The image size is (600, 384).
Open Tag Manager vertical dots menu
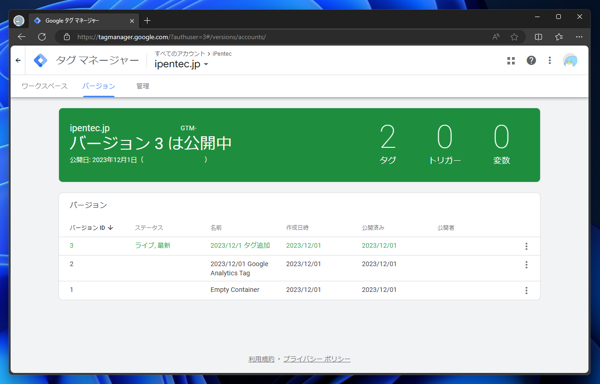(x=549, y=60)
